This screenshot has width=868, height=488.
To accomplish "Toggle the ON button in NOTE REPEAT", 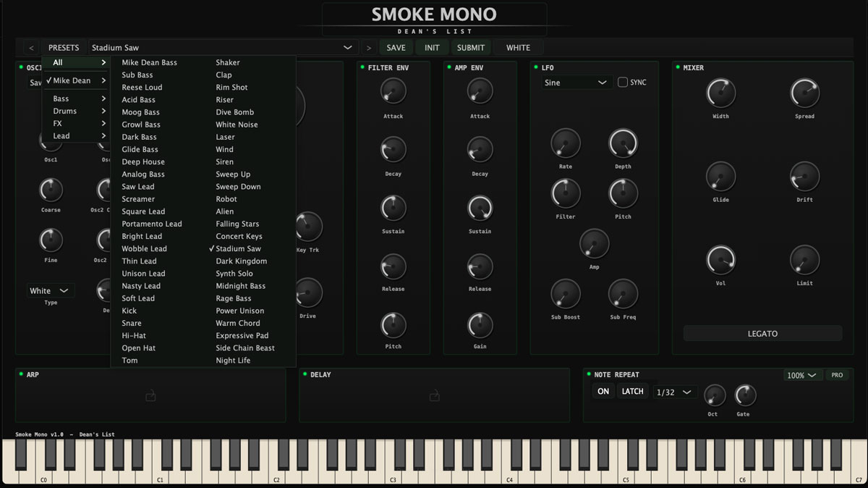I will (x=603, y=391).
